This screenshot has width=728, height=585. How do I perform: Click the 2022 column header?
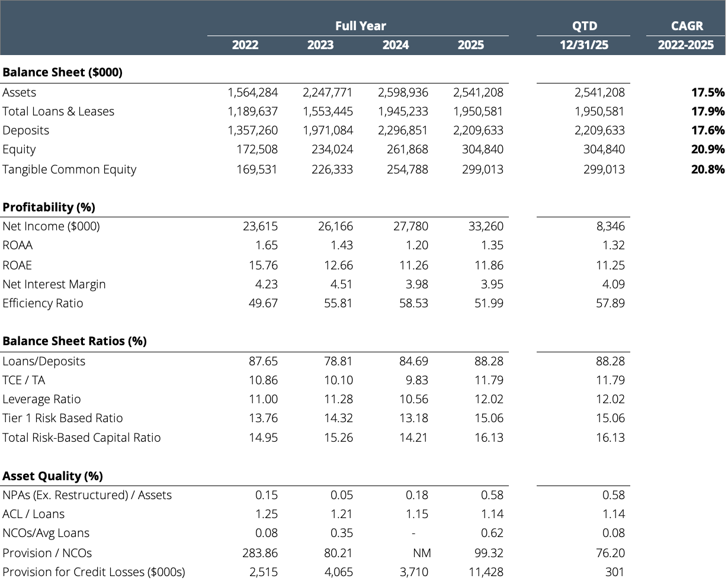click(x=245, y=45)
